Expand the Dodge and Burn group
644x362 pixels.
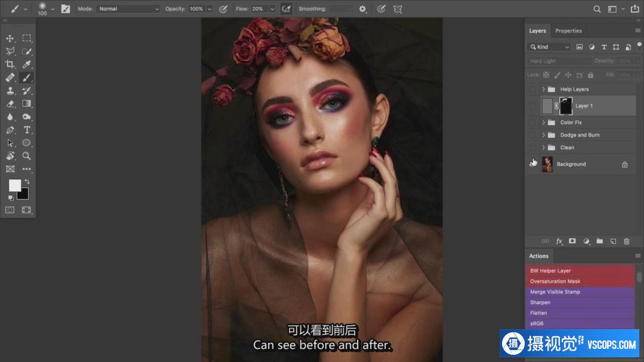coord(543,135)
